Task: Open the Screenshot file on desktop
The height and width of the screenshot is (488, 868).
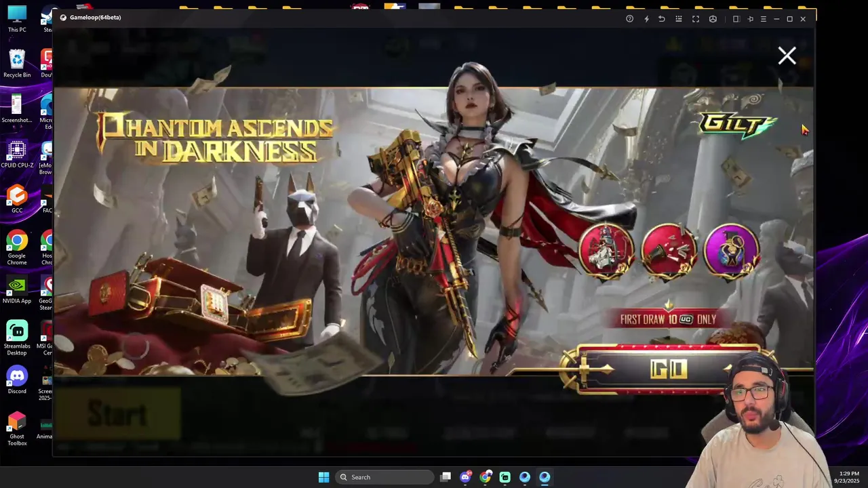Action: 17,109
